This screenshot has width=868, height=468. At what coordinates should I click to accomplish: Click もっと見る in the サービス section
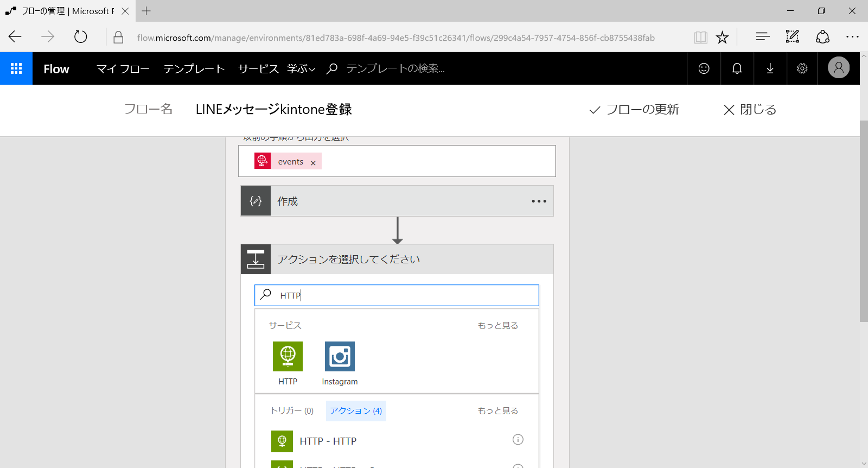(497, 326)
